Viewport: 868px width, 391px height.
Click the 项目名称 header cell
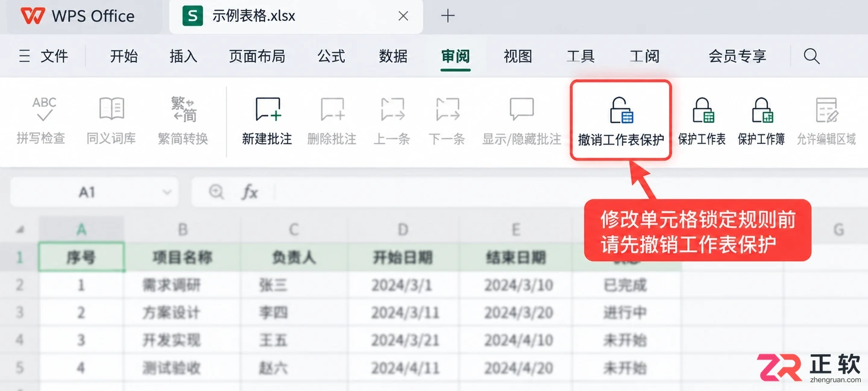pyautogui.click(x=183, y=257)
